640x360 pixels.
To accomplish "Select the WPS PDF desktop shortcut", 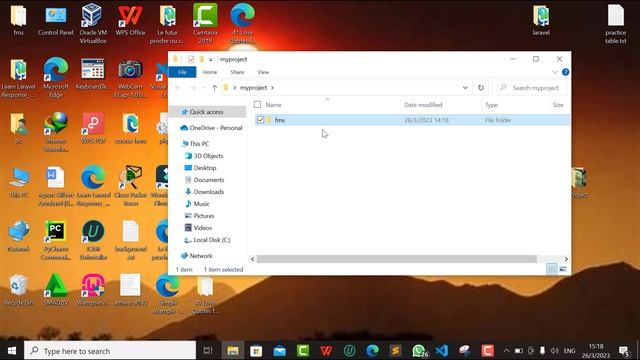I will [93, 129].
